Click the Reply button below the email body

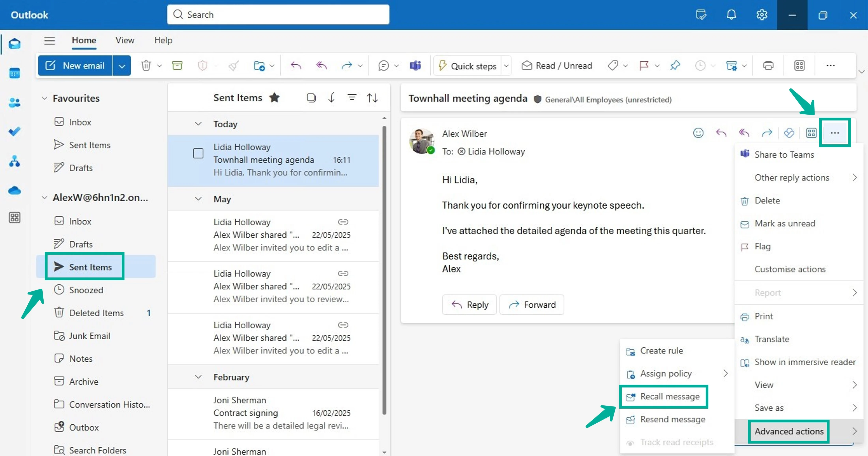point(469,305)
